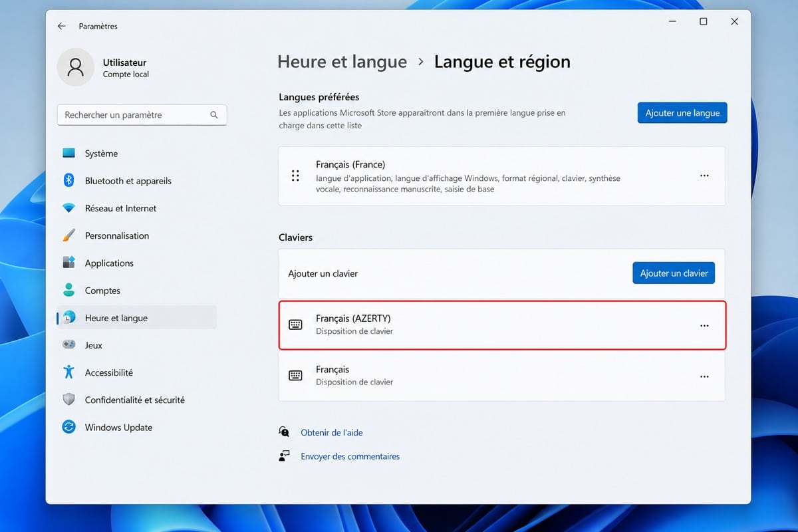Click keyboard icon beside Français (AZERTY)
Screen dimensions: 798x532
[295, 325]
